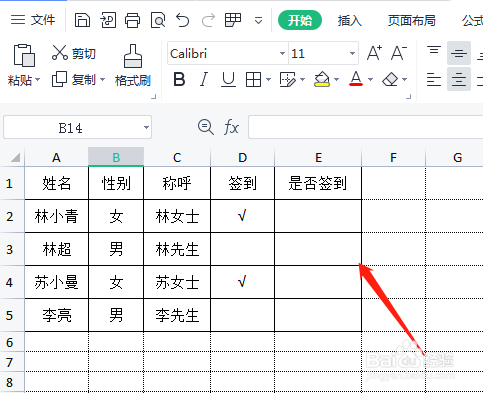Align text left
The height and width of the screenshot is (393, 483).
pos(434,80)
